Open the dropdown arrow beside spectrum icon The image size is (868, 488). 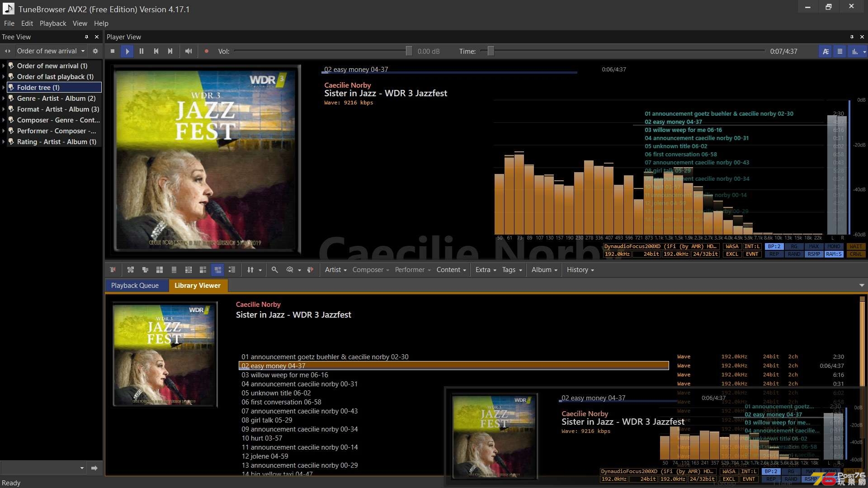[864, 52]
